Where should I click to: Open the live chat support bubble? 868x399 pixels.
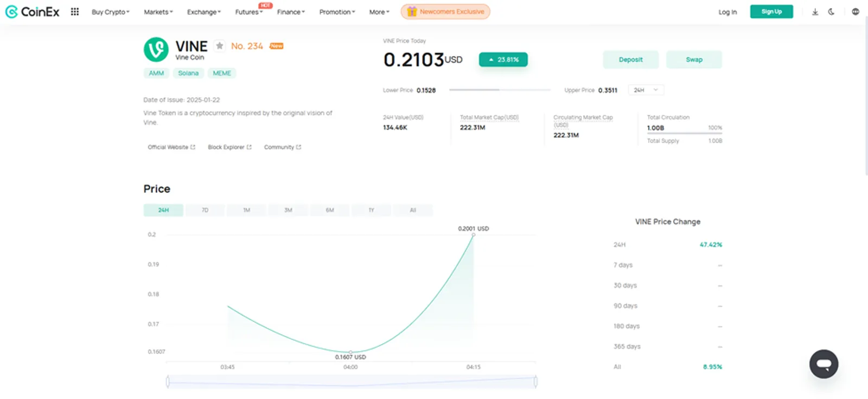tap(824, 364)
